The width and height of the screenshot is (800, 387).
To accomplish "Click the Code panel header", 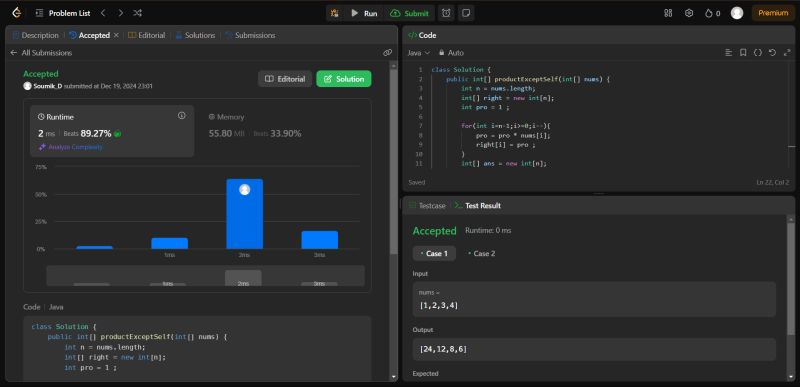I will [x=599, y=35].
